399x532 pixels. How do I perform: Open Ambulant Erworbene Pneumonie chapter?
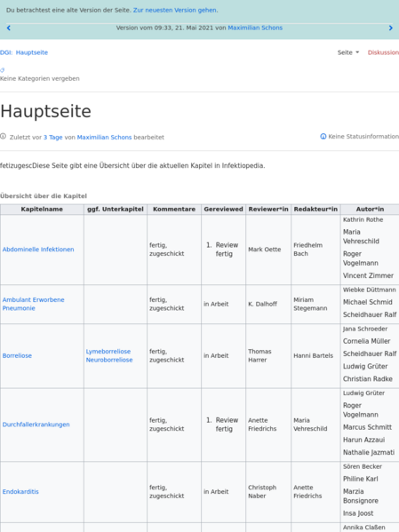(x=33, y=304)
